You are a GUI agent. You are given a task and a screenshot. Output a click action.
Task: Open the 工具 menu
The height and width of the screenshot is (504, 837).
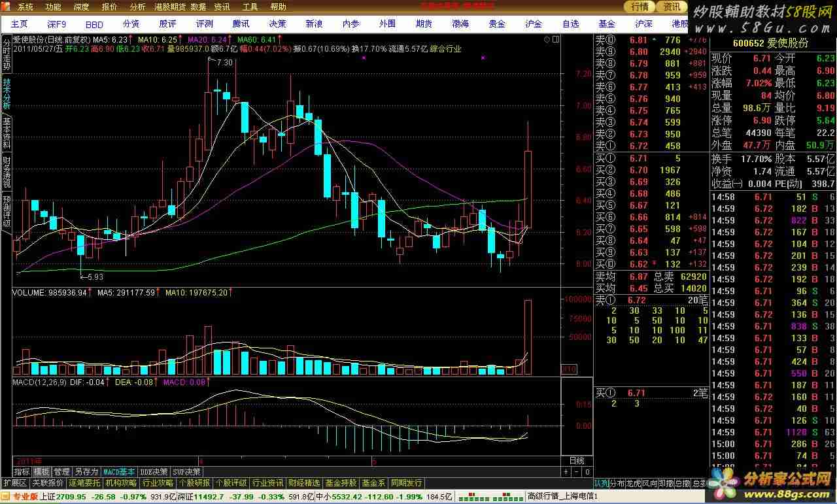[x=250, y=7]
